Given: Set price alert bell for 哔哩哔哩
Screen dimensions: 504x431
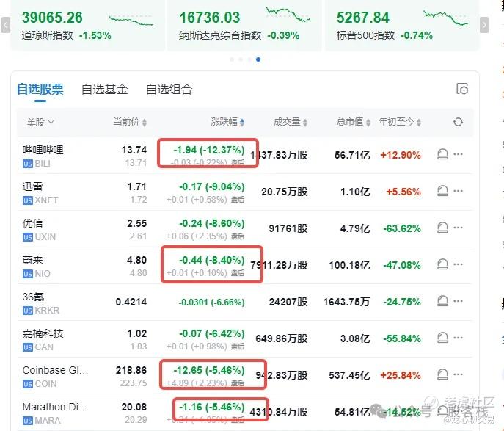Looking at the screenshot, I should point(442,154).
